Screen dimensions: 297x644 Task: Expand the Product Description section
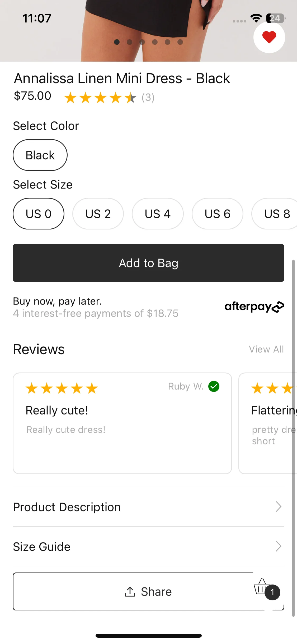click(x=148, y=507)
